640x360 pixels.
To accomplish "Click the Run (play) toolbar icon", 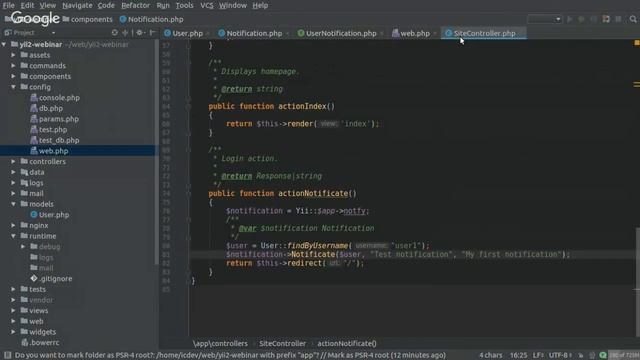I will pyautogui.click(x=570, y=19).
